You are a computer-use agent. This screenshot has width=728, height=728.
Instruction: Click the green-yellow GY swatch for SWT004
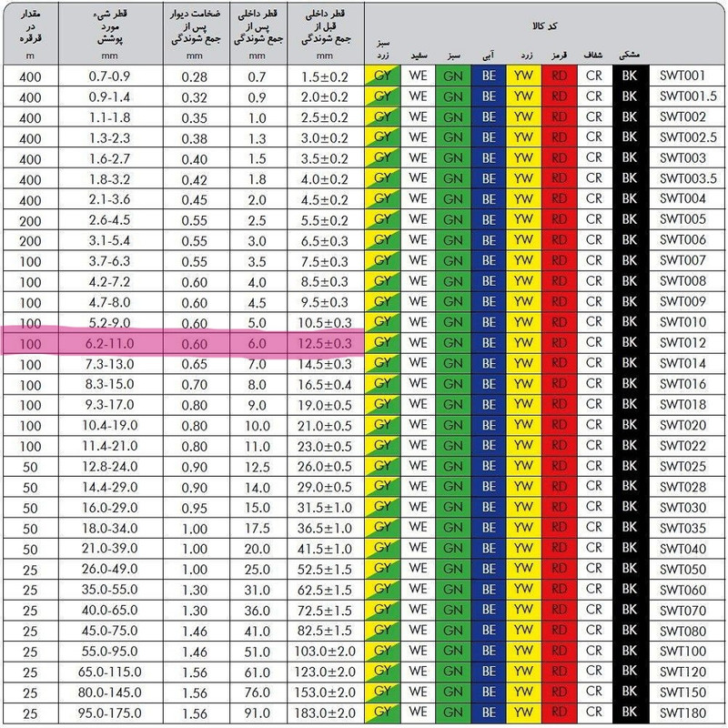[x=381, y=198]
